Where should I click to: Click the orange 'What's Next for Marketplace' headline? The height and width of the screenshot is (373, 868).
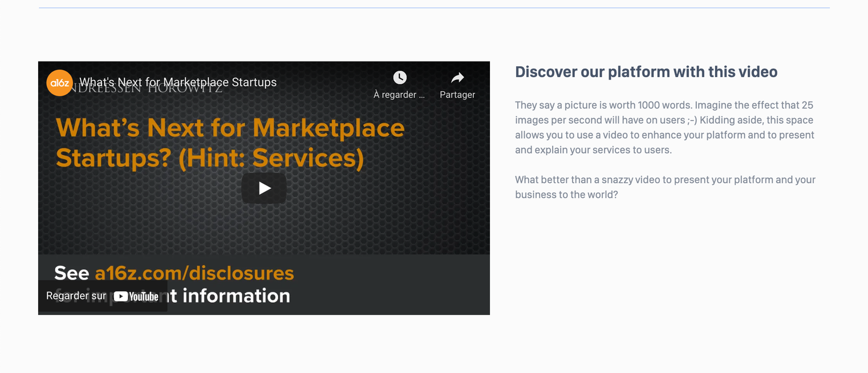230,128
